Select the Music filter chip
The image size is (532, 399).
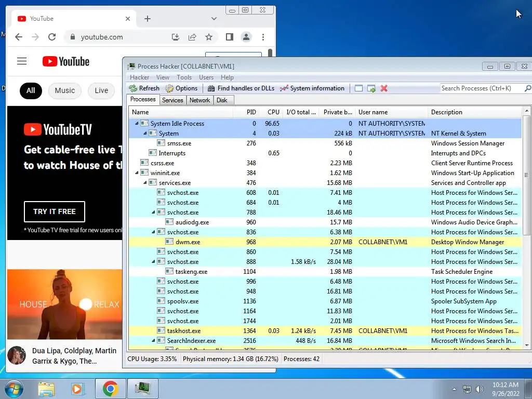65,90
